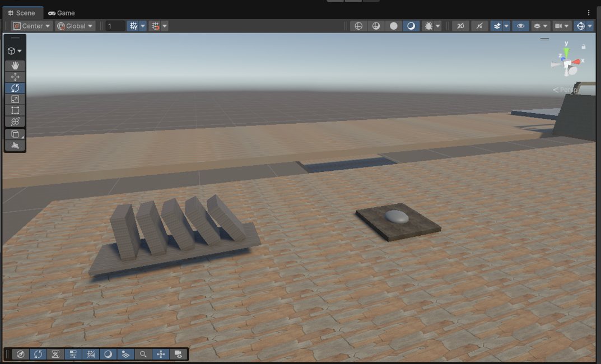601x364 pixels.
Task: Open the Center pivot dropdown
Action: pyautogui.click(x=31, y=25)
